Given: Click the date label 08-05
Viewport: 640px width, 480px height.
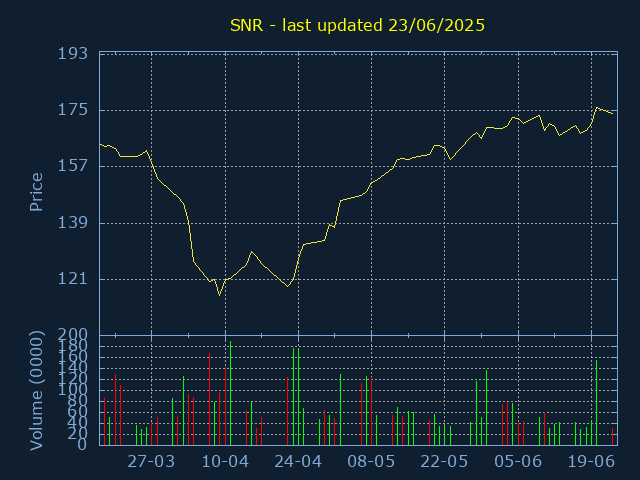Looking at the screenshot, I should [371, 462].
